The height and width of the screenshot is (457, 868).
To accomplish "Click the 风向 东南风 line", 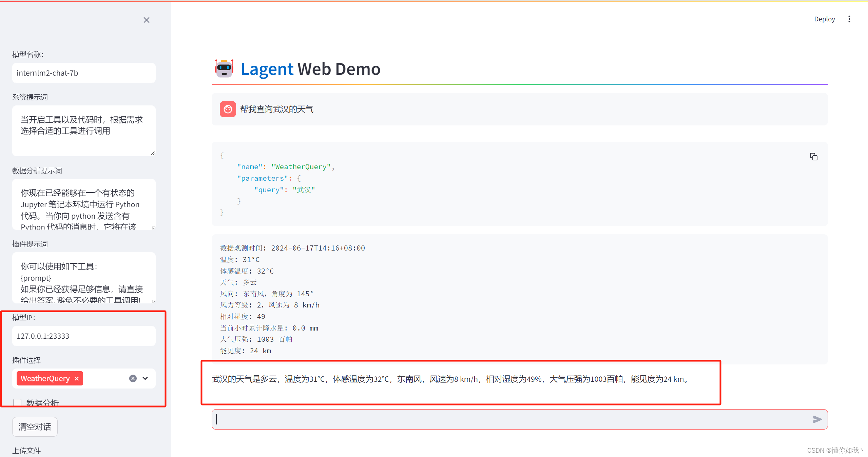I will (x=267, y=294).
